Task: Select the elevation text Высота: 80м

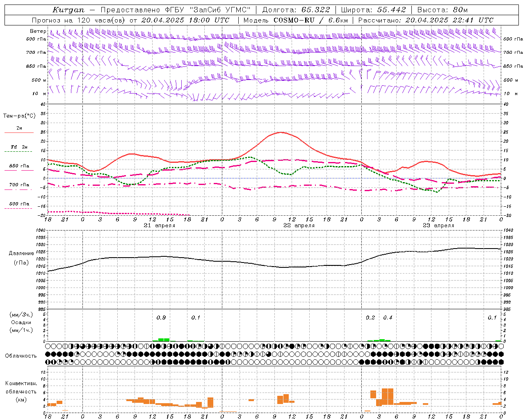Action: pyautogui.click(x=443, y=10)
